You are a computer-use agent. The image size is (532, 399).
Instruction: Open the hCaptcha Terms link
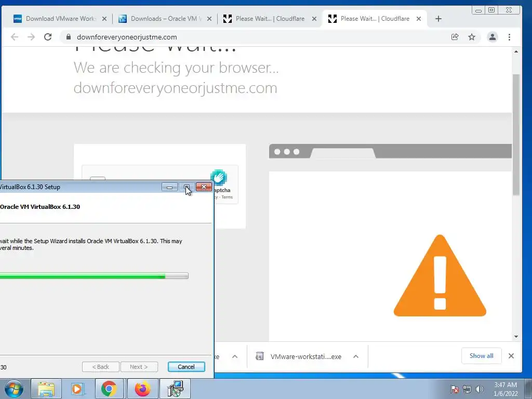[227, 197]
